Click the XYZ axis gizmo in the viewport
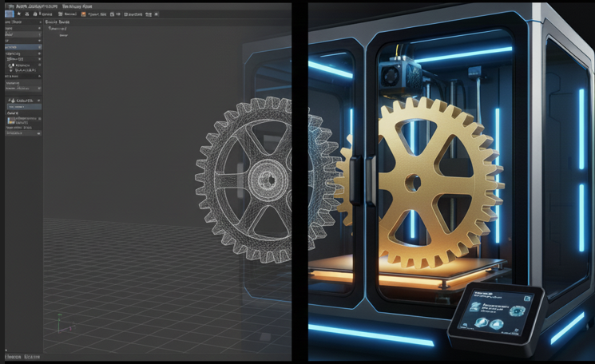 (x=60, y=323)
